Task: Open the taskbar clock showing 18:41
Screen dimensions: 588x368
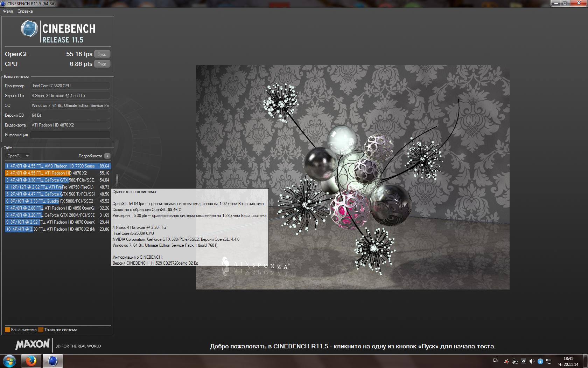Action: 568,361
